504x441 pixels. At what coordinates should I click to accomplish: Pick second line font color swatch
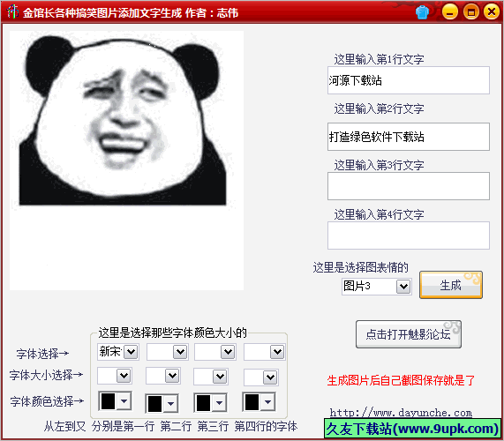(155, 403)
